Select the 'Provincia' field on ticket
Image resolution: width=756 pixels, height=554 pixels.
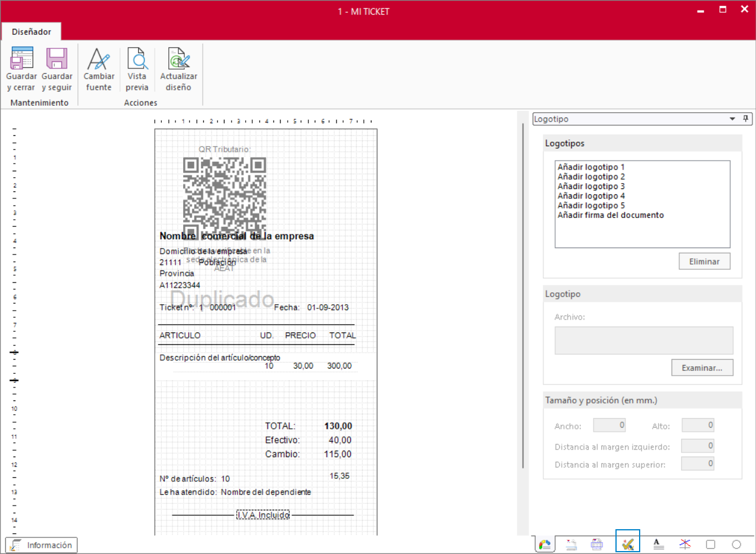pos(177,273)
